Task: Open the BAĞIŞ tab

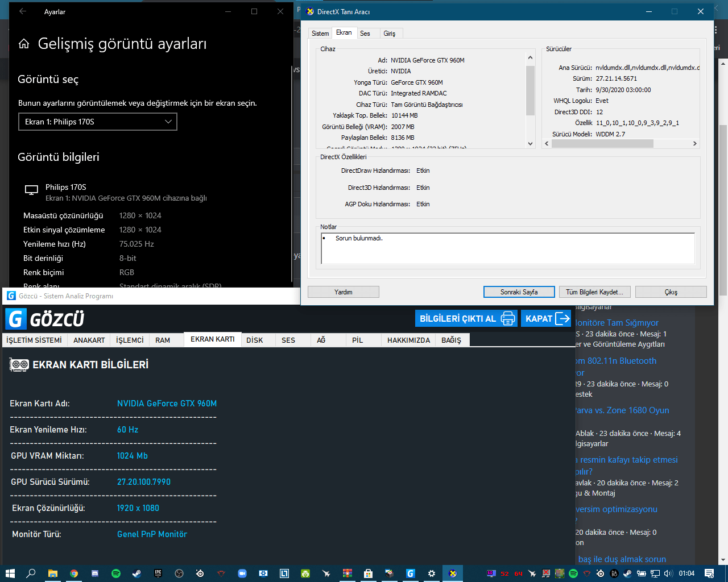Action: tap(452, 340)
